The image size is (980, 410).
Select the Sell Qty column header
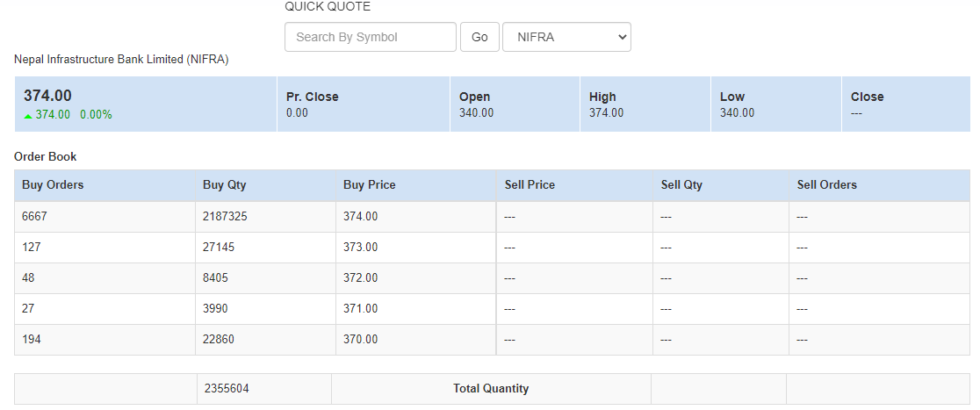pos(681,185)
